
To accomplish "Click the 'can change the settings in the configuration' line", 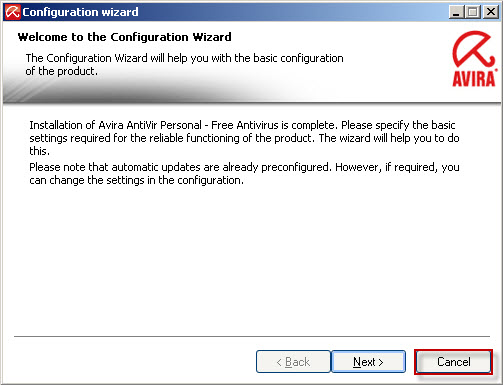I will [x=137, y=180].
